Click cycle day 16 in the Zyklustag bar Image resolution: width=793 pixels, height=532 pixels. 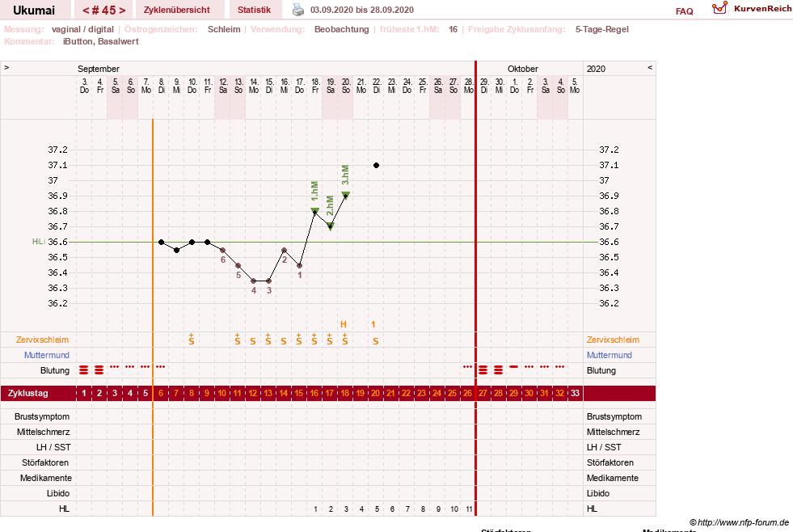tap(314, 394)
